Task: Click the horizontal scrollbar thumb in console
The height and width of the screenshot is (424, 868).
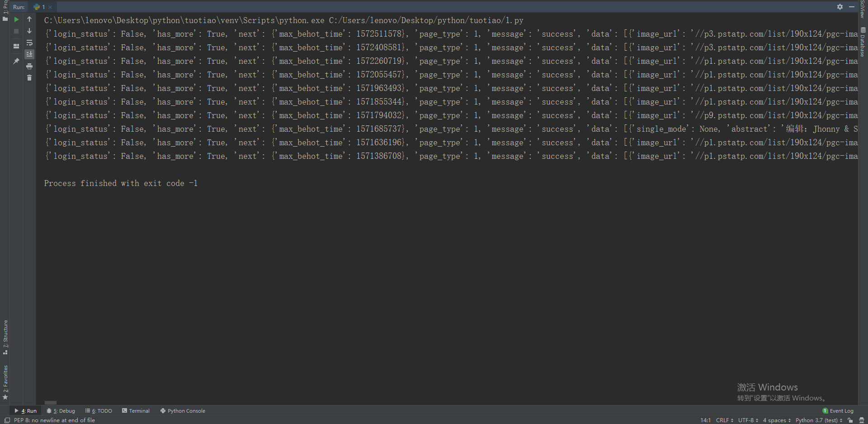Action: [x=51, y=402]
